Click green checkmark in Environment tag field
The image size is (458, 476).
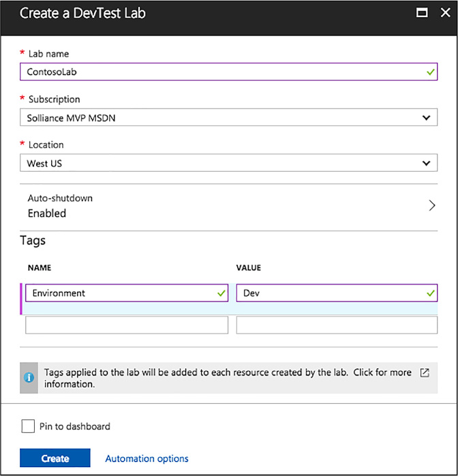point(221,293)
